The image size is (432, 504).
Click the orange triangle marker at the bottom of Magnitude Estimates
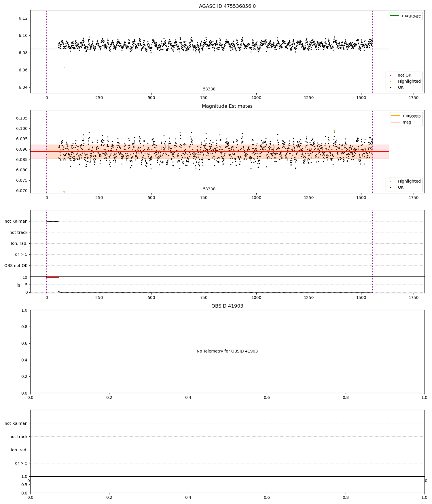[x=64, y=192]
